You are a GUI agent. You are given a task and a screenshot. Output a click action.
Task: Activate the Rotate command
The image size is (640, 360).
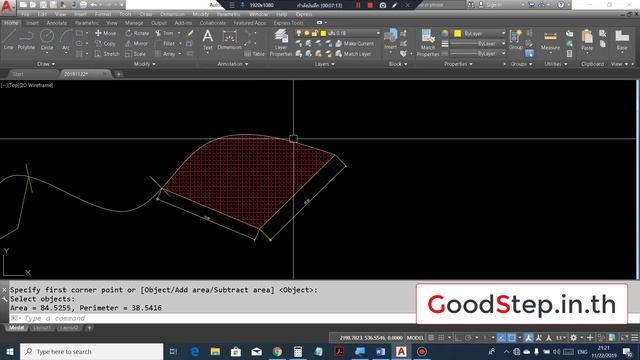[137, 33]
